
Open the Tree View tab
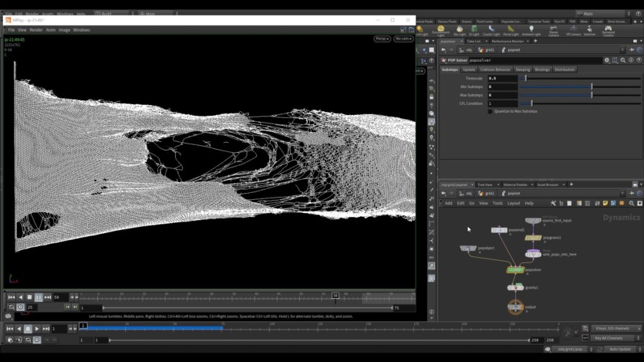484,184
